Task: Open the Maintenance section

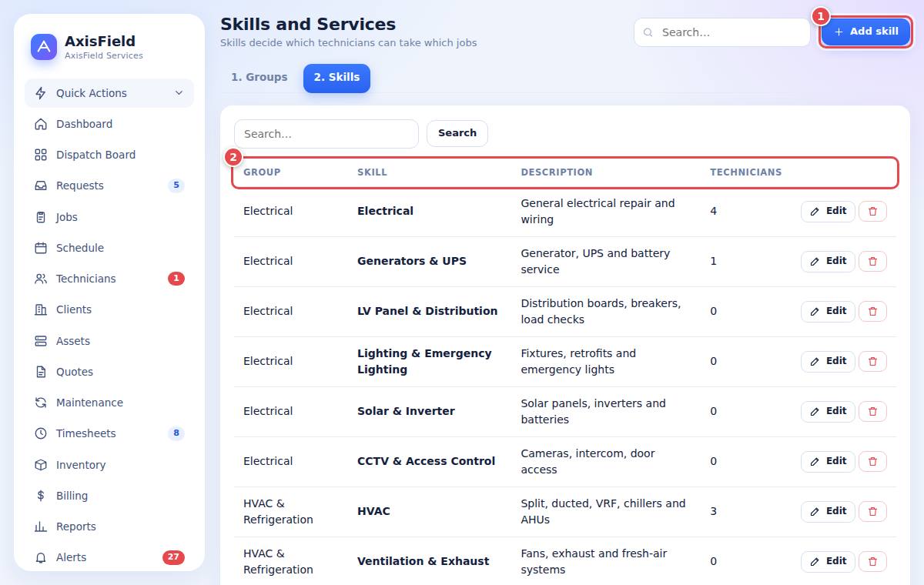Action: pyautogui.click(x=109, y=403)
